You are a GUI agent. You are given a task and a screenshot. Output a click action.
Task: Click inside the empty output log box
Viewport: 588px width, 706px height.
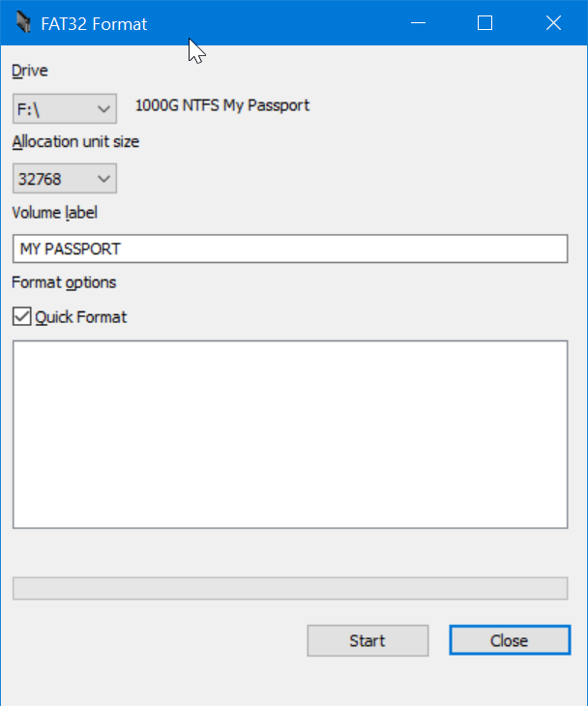pyautogui.click(x=289, y=434)
